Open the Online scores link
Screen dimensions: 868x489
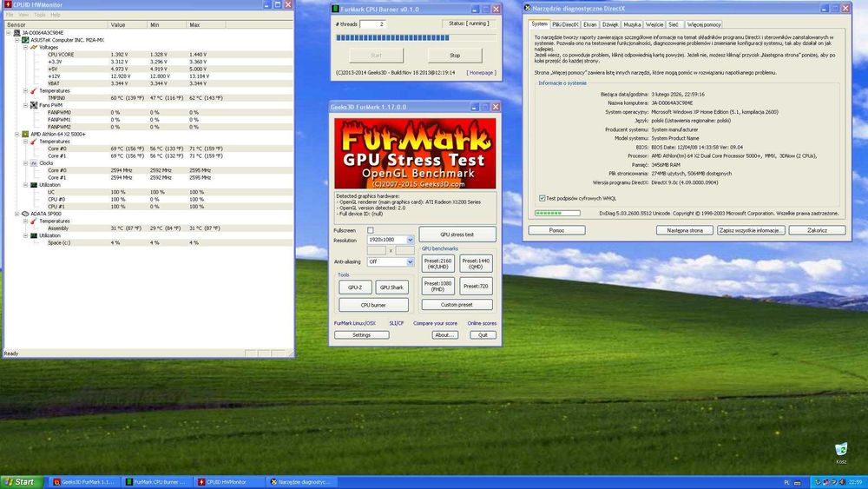(x=482, y=323)
